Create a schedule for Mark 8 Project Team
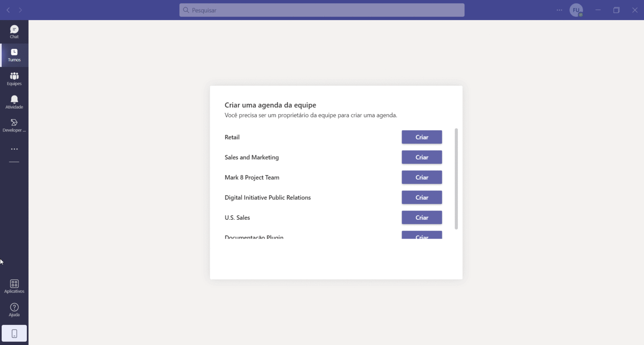The height and width of the screenshot is (345, 644). 422,177
